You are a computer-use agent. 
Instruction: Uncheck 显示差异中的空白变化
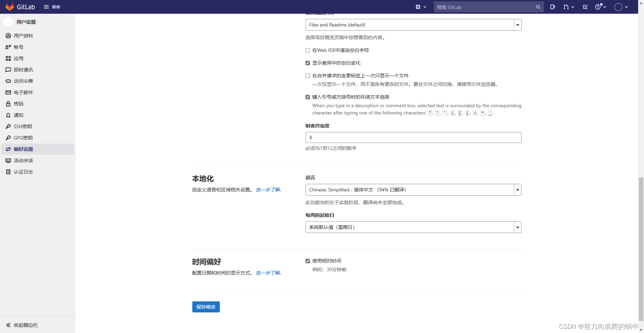click(x=308, y=63)
